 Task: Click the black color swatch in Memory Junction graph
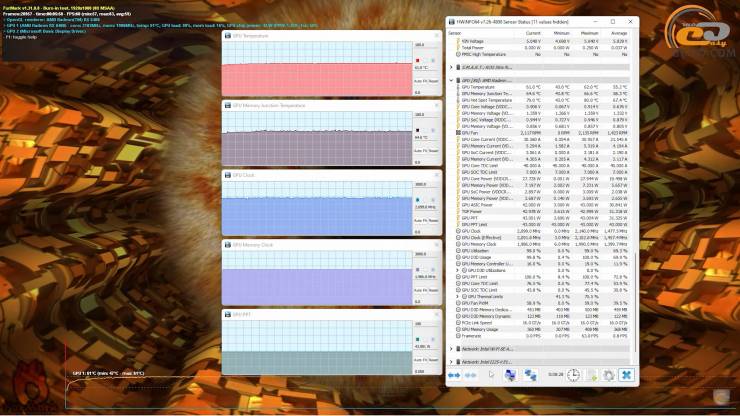tap(417, 130)
